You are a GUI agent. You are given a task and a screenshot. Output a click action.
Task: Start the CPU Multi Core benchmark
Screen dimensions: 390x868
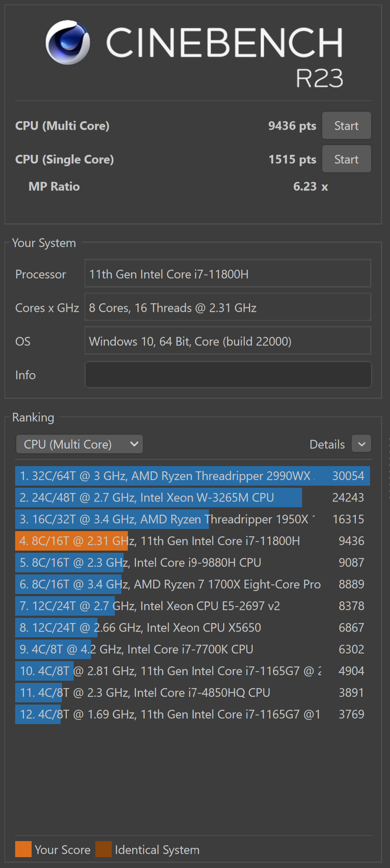[x=346, y=126]
